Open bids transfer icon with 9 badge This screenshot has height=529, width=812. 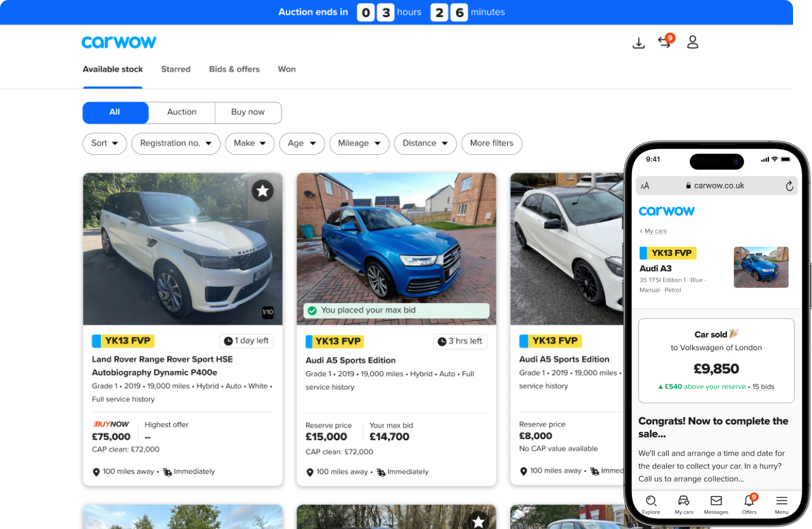click(x=666, y=41)
